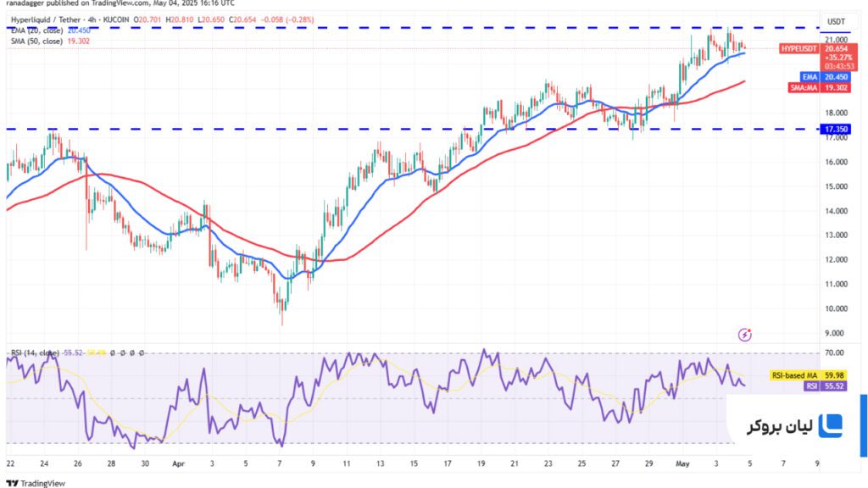Click the low price L20.650 in header
The width and height of the screenshot is (868, 488).
click(211, 19)
